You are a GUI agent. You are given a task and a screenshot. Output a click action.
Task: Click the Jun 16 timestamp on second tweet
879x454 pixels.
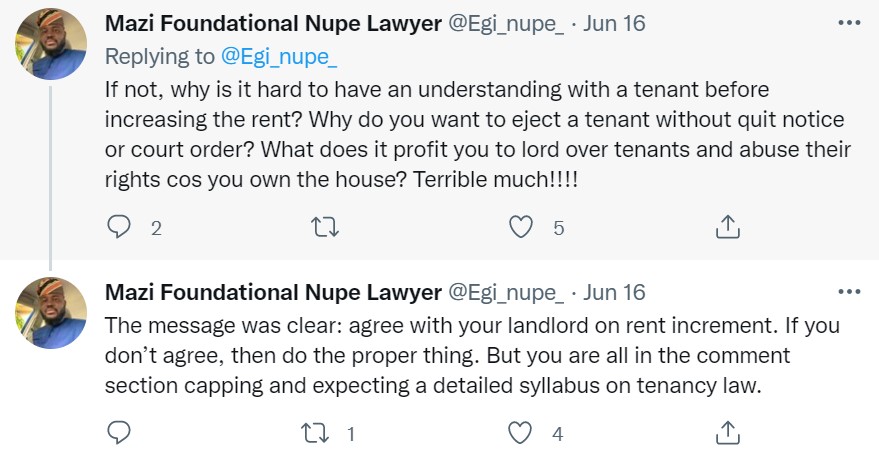pyautogui.click(x=613, y=292)
